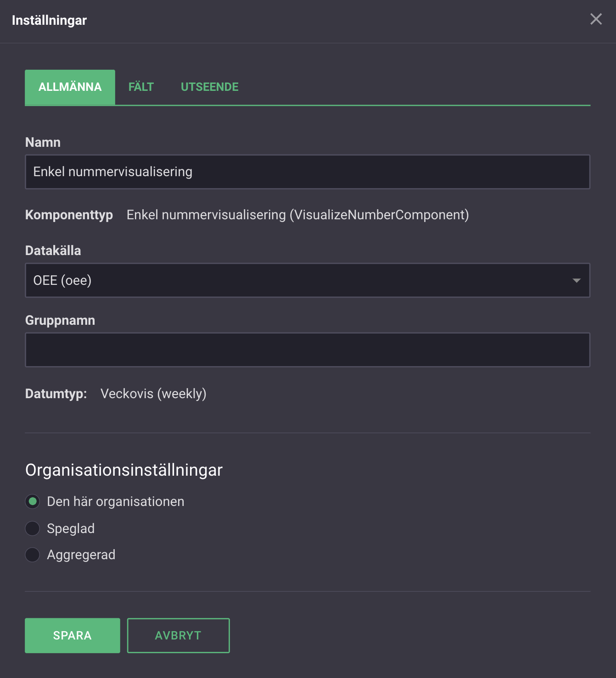Click the Speglad option label text
Screen dimensions: 616x678
click(x=71, y=528)
